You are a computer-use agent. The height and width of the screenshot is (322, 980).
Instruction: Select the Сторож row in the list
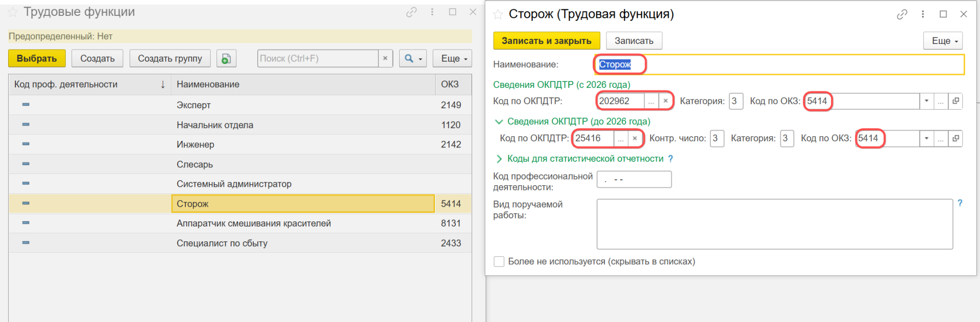pos(240,204)
